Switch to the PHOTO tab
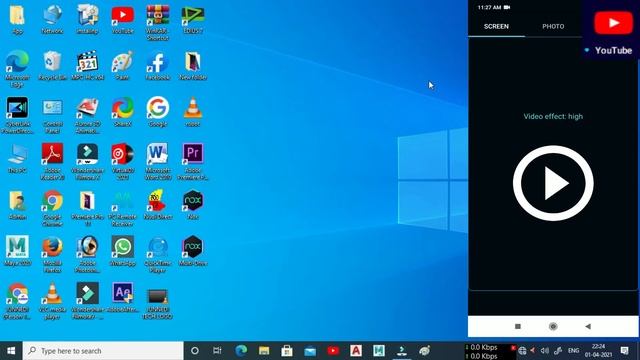The width and height of the screenshot is (640, 360). [x=553, y=27]
